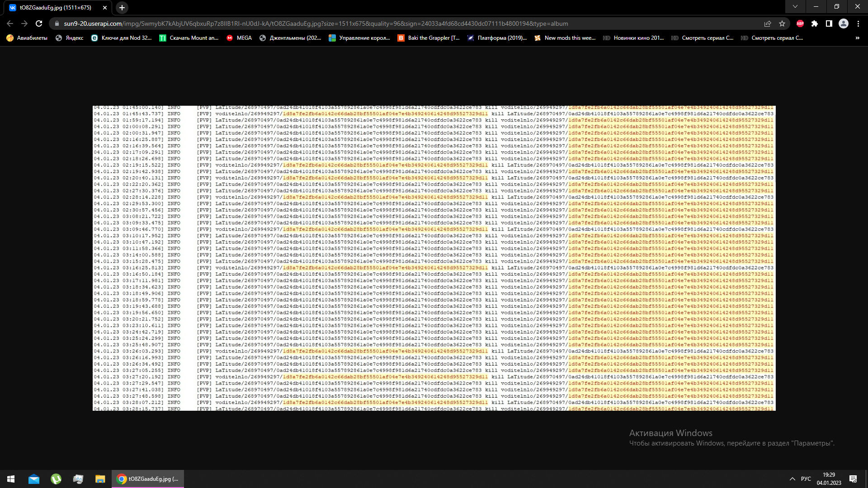This screenshot has height=488, width=868.
Task: Open Windows Start menu
Action: 11,479
